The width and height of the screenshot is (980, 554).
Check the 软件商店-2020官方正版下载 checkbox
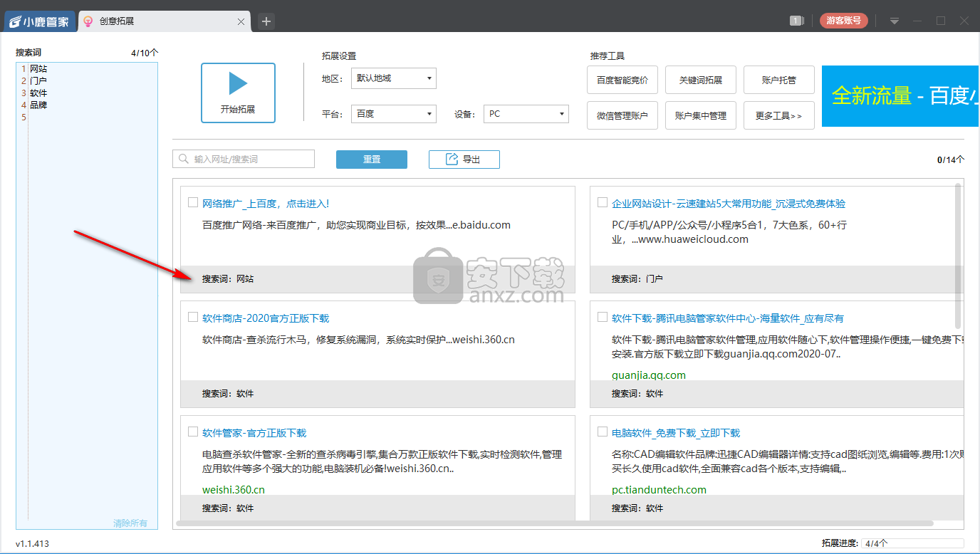(193, 317)
